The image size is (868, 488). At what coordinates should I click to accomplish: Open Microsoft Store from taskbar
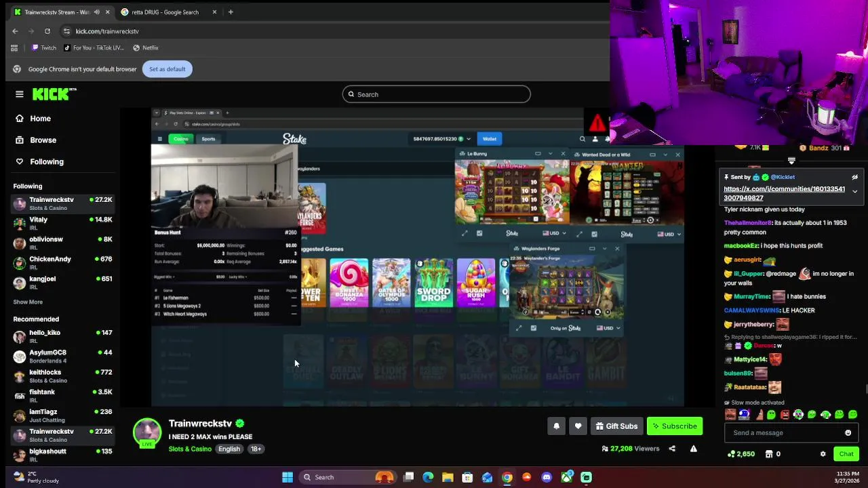coord(467,477)
